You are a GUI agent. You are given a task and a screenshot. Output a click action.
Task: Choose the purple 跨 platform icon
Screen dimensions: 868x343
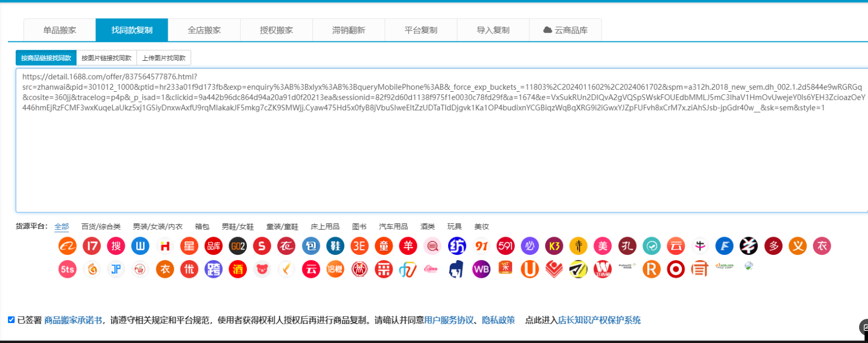(x=213, y=270)
